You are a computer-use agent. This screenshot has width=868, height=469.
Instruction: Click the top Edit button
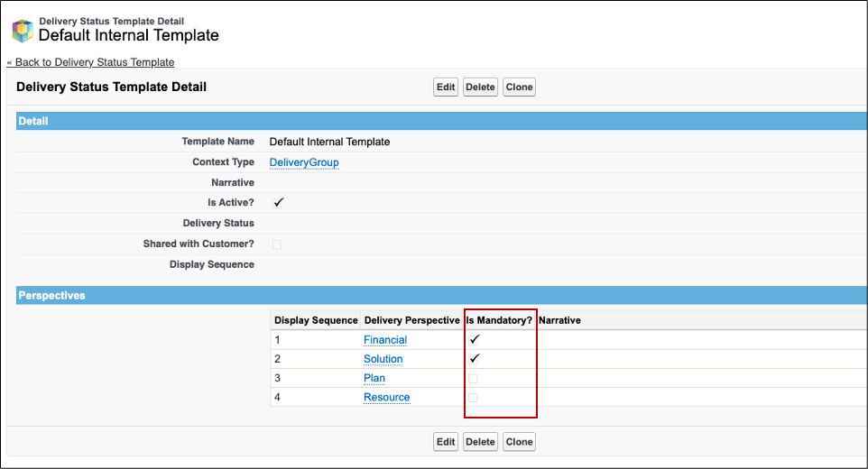446,87
